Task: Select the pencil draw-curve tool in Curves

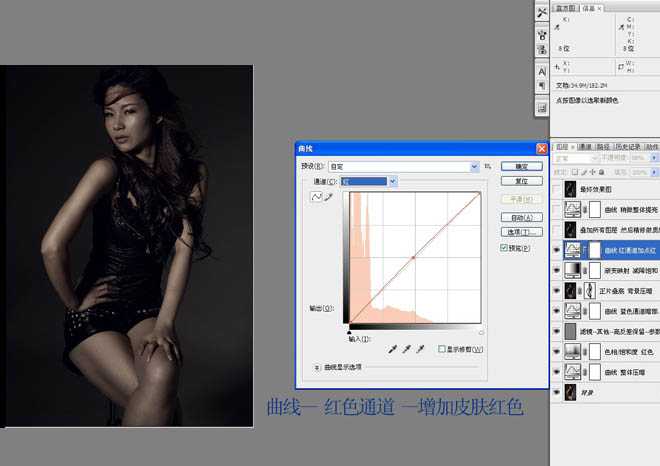Action: (x=329, y=197)
